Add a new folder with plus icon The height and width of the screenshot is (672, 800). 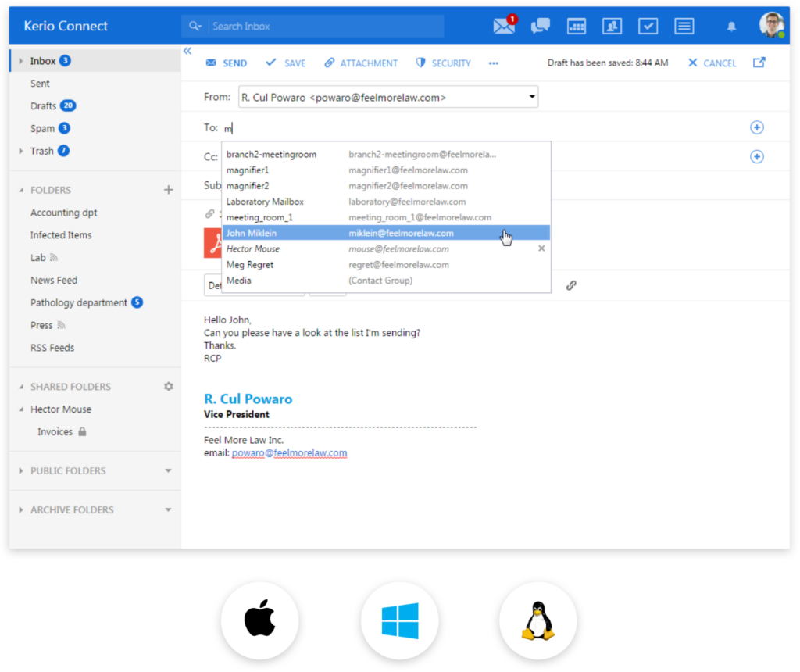coord(169,190)
